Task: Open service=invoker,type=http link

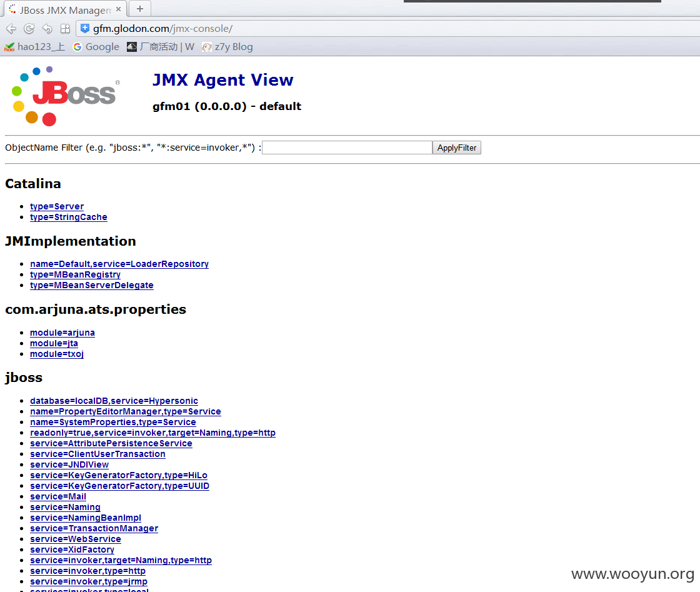Action: (87, 571)
